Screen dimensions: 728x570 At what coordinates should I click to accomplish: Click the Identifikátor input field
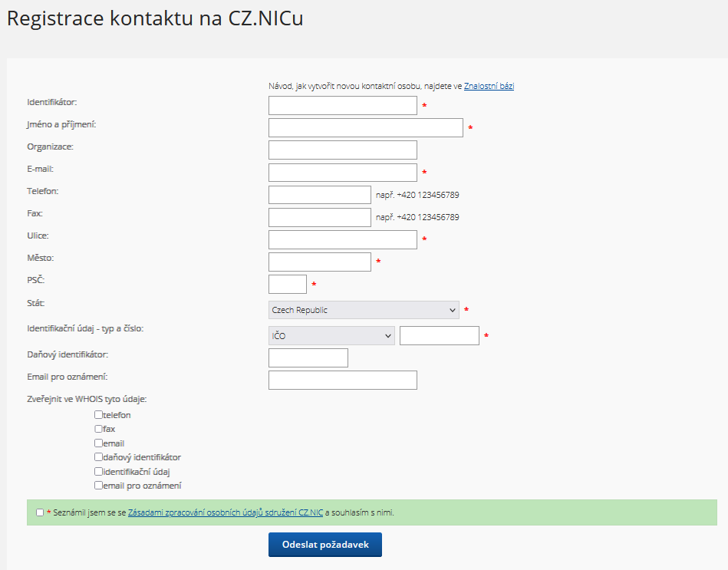[343, 105]
